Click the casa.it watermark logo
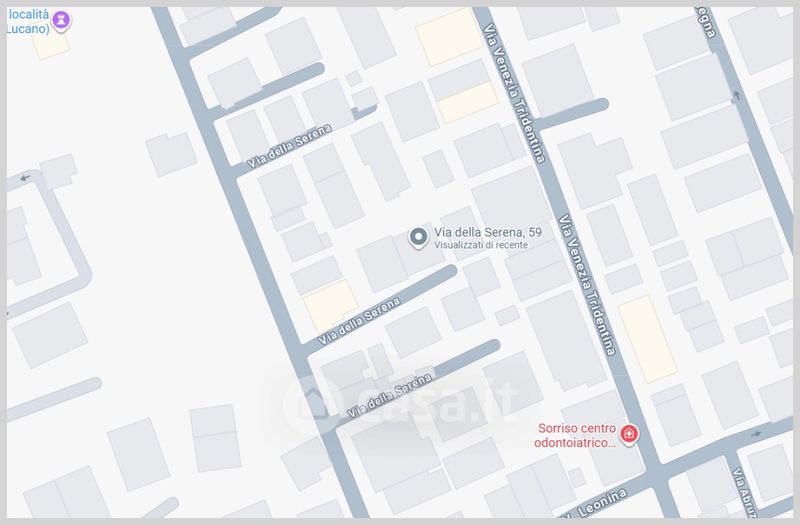 pyautogui.click(x=398, y=403)
